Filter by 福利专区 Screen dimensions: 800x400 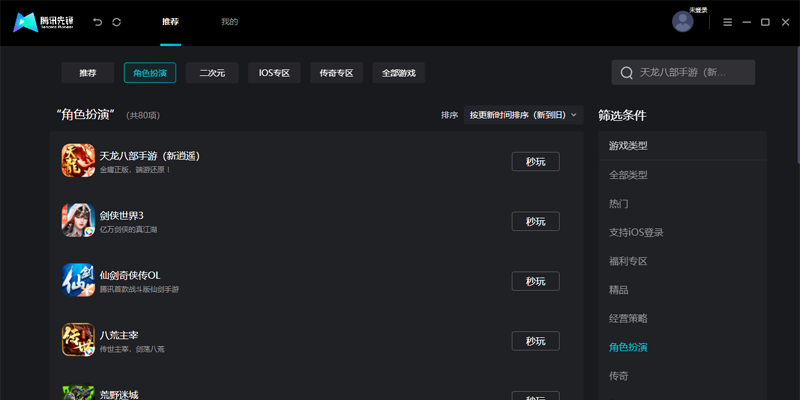[628, 261]
